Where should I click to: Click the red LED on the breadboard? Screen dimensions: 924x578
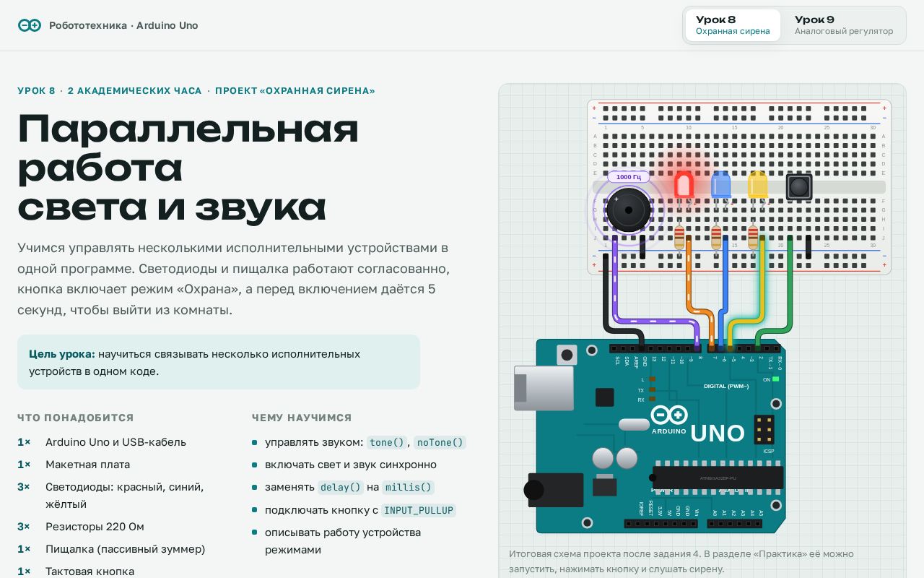click(x=684, y=185)
